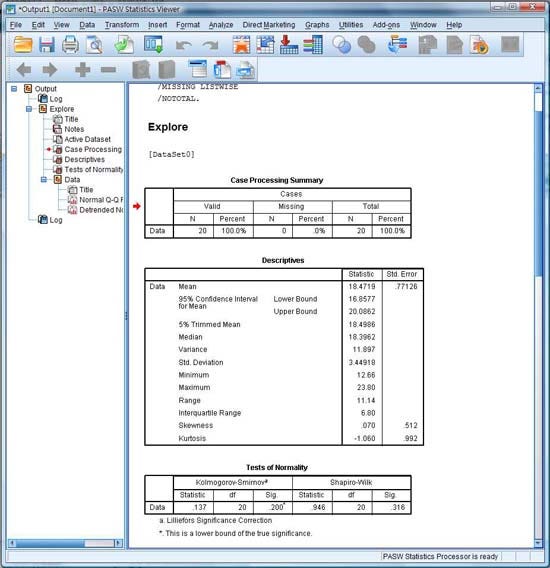
Task: Click the Collapse minus icon in outline toolbar
Action: [x=108, y=70]
